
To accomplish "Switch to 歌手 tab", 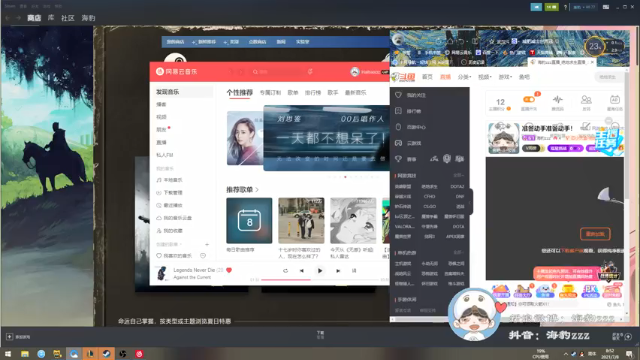I will (333, 93).
